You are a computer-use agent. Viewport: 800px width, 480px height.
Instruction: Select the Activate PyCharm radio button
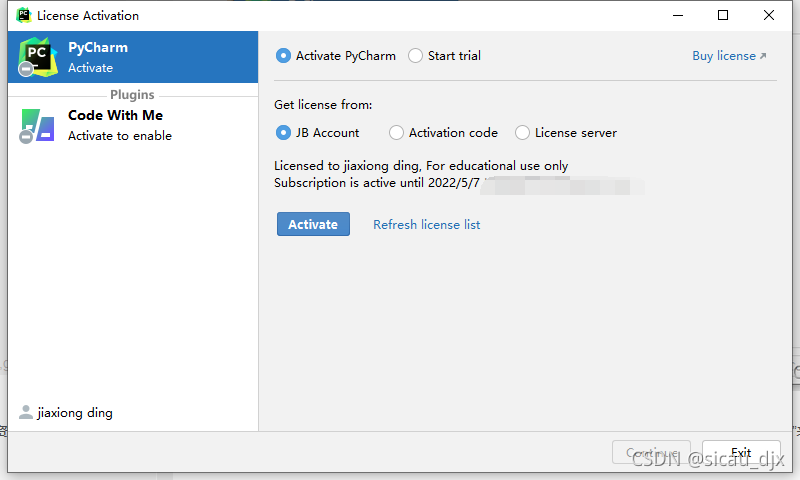click(x=283, y=56)
